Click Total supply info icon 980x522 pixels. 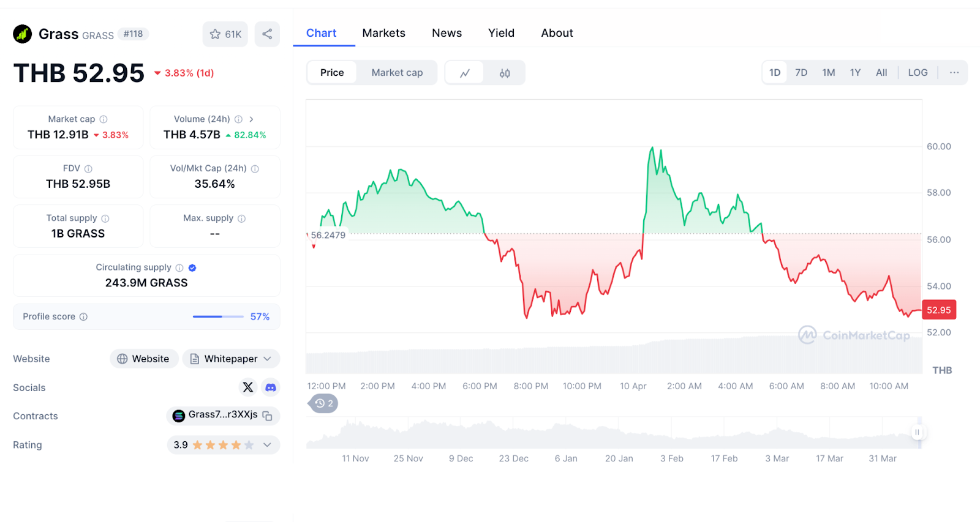click(105, 218)
